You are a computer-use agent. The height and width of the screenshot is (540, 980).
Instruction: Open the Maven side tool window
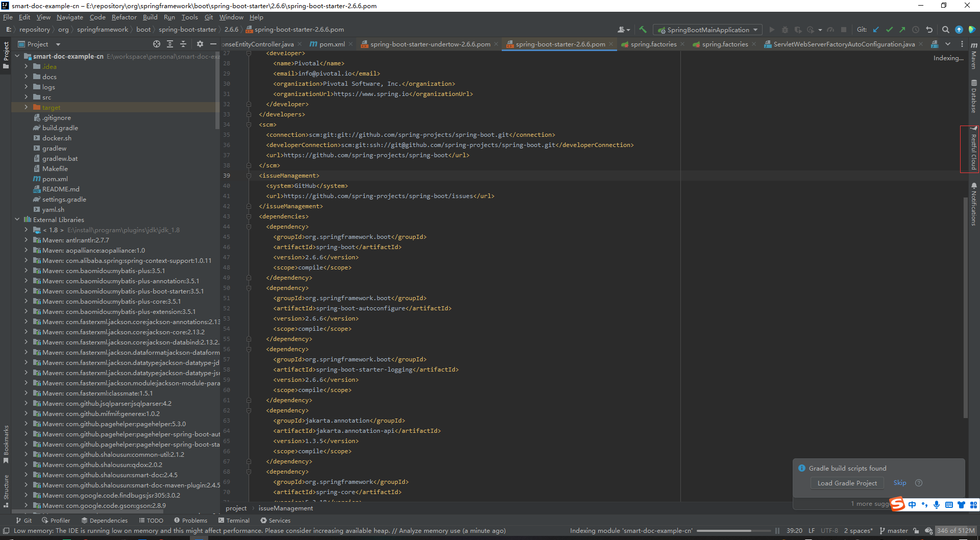point(974,56)
